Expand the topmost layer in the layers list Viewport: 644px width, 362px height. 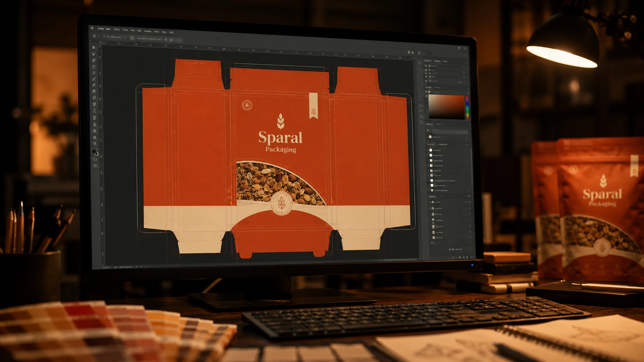coord(428,150)
